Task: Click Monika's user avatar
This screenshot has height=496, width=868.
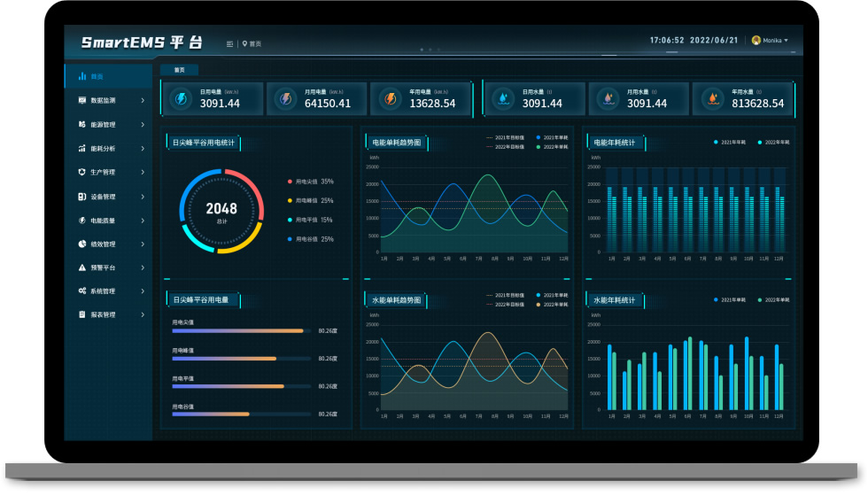Action: pyautogui.click(x=756, y=41)
